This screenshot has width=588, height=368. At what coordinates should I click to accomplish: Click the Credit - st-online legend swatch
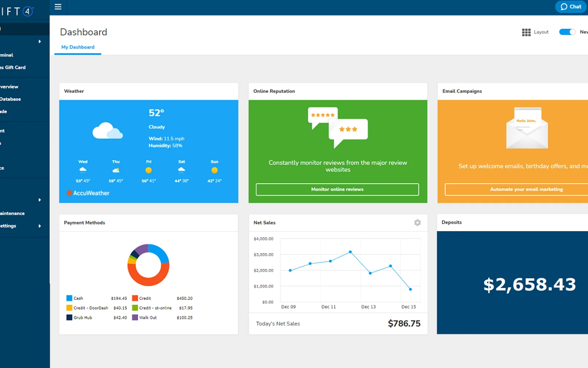(x=135, y=308)
